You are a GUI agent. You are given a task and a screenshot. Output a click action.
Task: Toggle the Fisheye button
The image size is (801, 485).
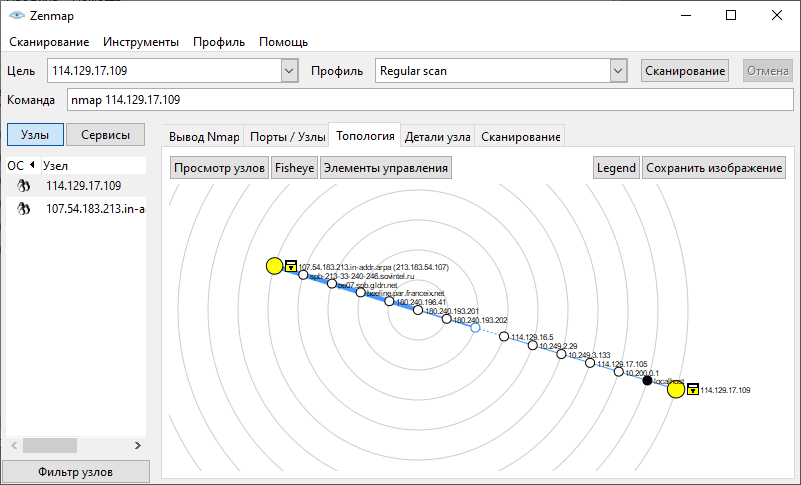tap(294, 168)
